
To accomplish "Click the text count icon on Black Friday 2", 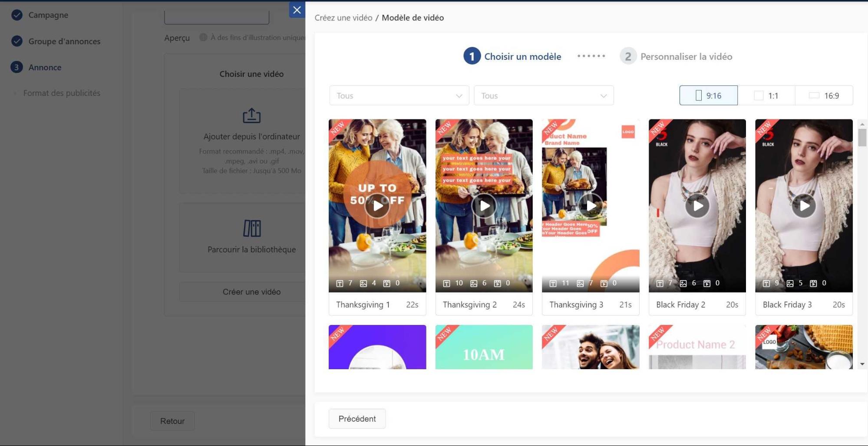I will 660,283.
